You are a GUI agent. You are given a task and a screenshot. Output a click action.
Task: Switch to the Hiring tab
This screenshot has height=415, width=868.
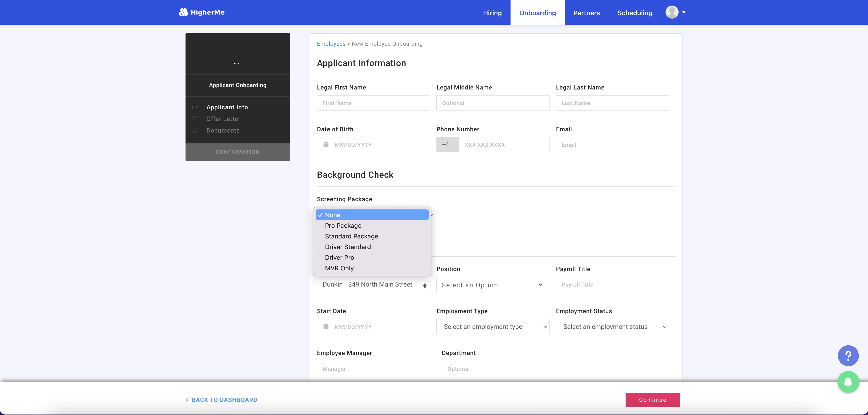tap(492, 13)
